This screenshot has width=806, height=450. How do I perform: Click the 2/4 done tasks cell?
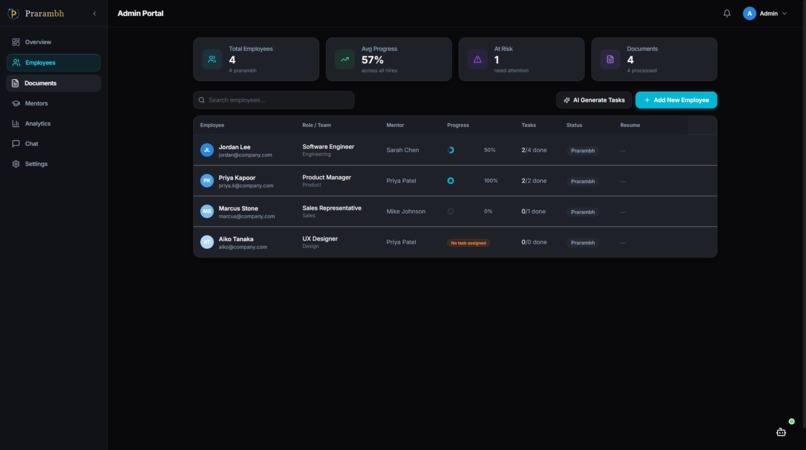[534, 150]
